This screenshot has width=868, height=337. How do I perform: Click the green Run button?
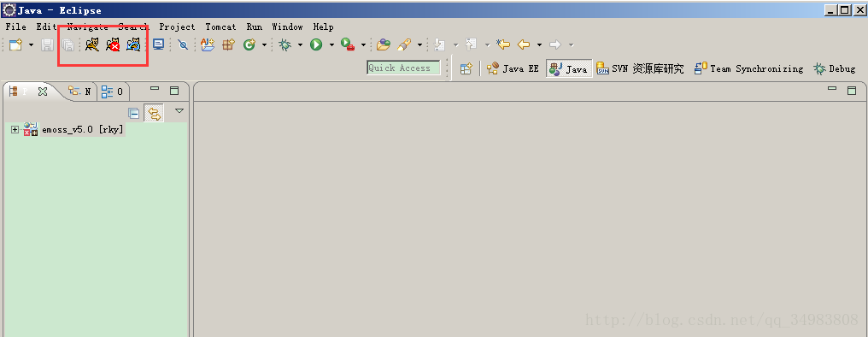[316, 44]
